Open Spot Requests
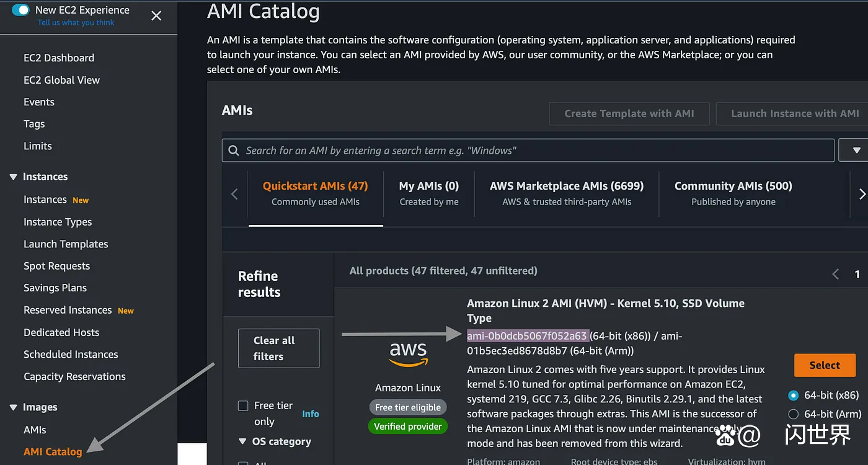The width and height of the screenshot is (868, 465). [x=56, y=266]
